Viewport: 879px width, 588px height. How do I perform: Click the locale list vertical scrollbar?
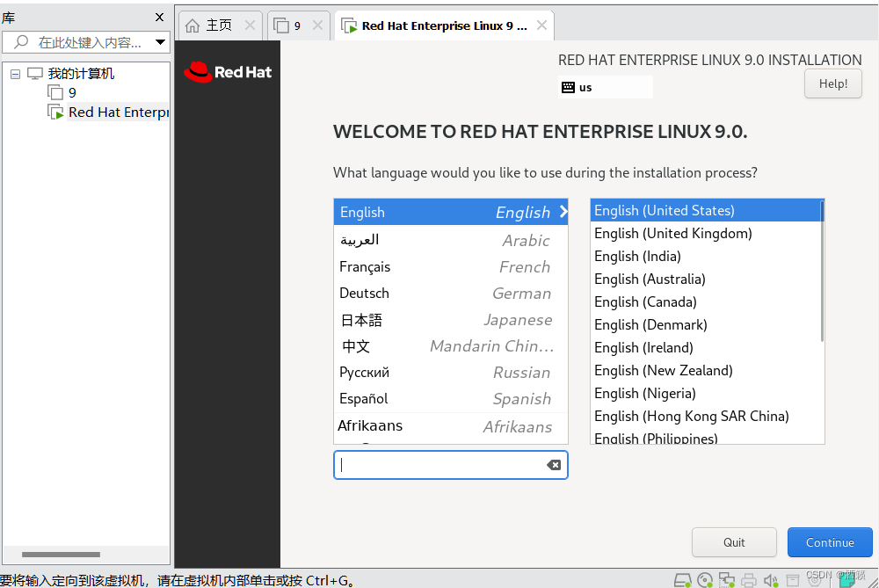point(822,272)
